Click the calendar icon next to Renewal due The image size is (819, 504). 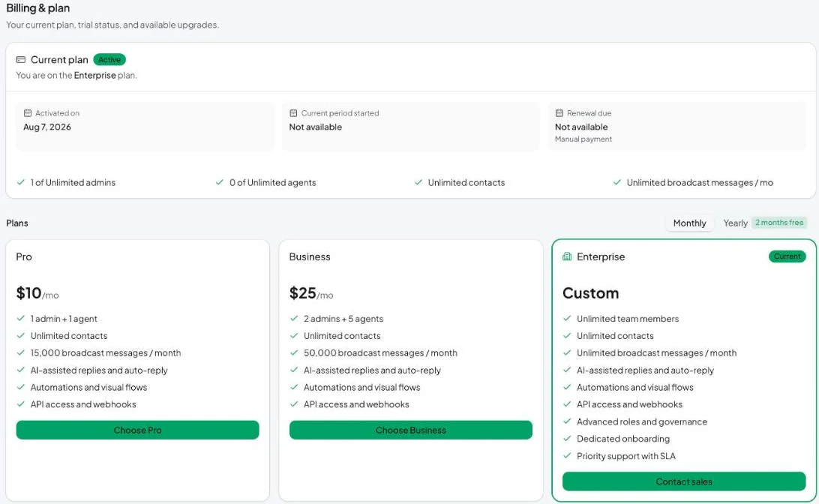[x=559, y=112]
